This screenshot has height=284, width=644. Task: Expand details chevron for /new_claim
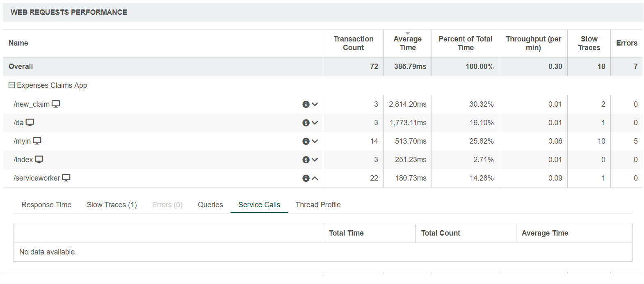pos(315,104)
